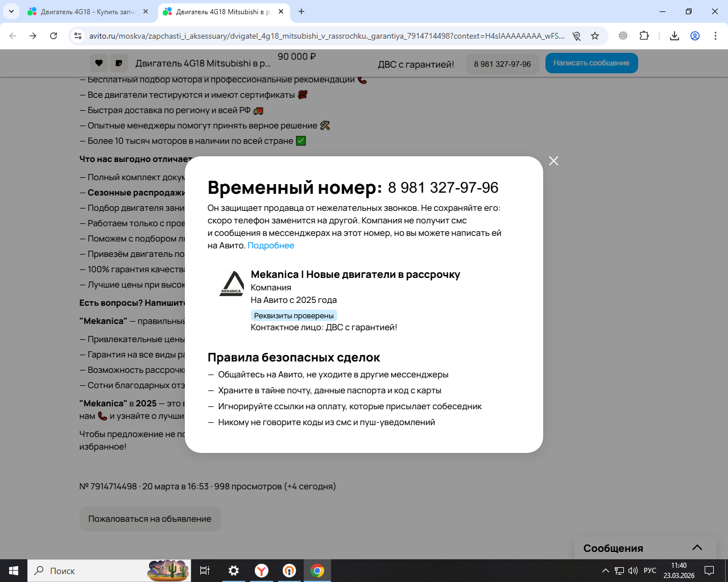Screen dimensions: 728x582
Task: Click rule Общайтесь на Авито in popup
Action: click(333, 375)
